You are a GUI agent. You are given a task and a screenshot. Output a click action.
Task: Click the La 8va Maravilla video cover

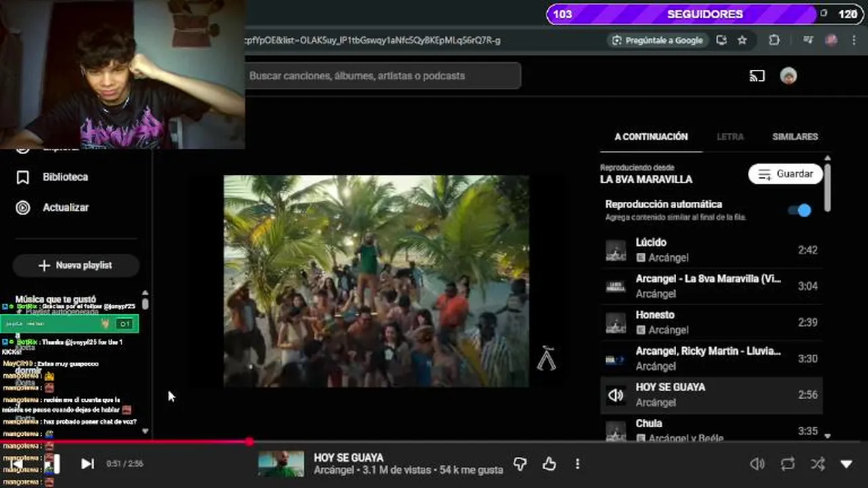coord(616,286)
